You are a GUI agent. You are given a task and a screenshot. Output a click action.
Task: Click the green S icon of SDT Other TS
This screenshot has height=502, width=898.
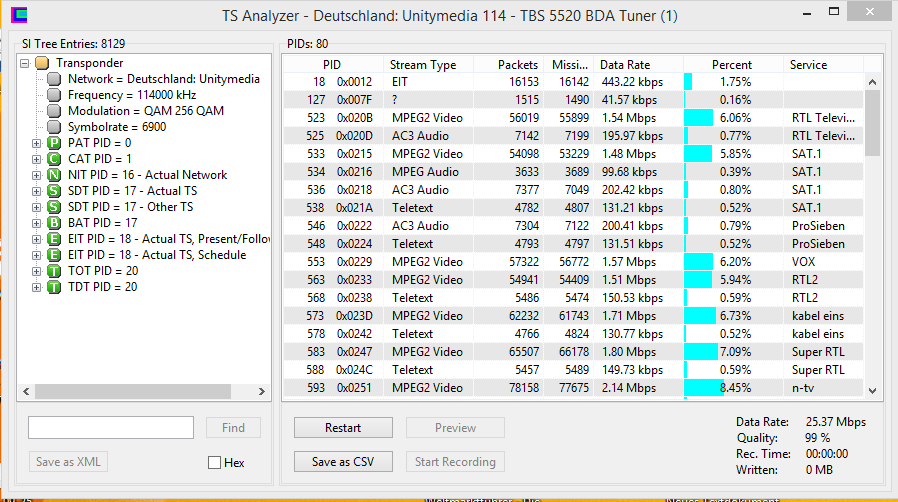(54, 207)
